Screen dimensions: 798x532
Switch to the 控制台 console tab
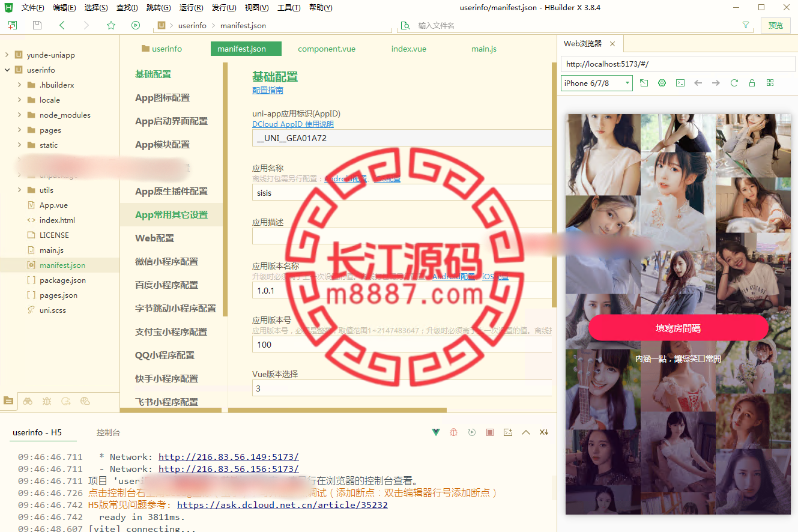108,432
